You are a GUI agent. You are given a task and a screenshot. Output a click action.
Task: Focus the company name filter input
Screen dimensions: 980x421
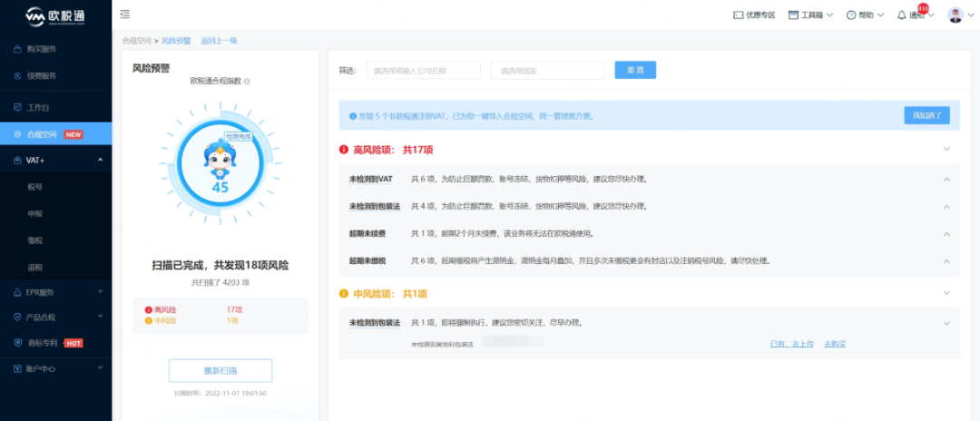[423, 71]
